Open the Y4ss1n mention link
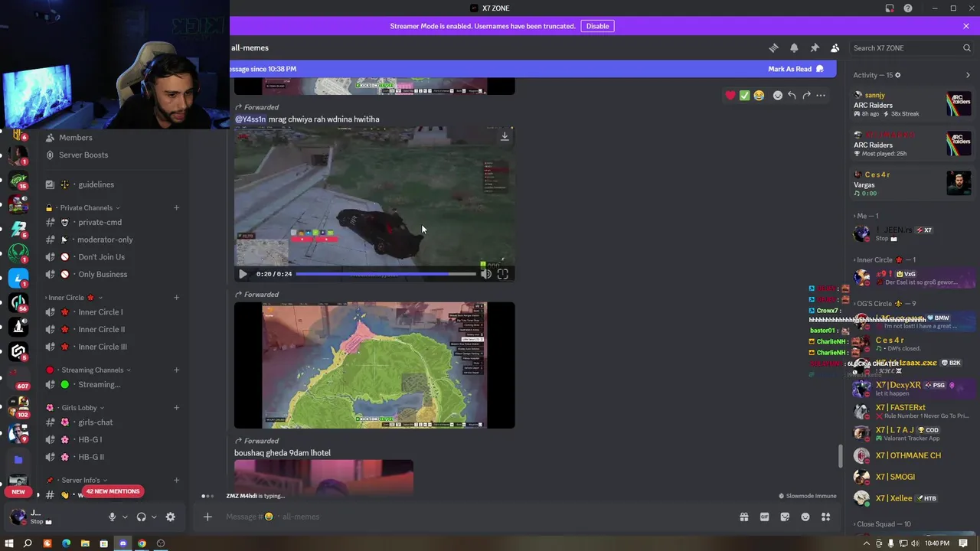980x551 pixels. [250, 119]
